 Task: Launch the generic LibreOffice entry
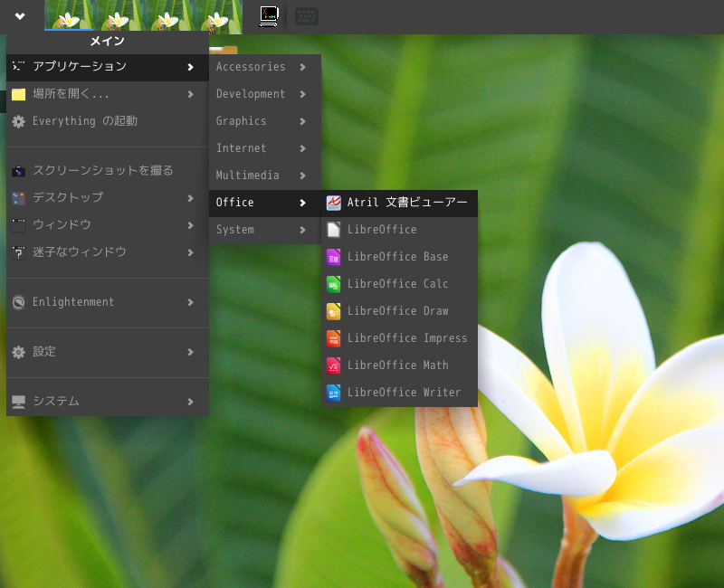coord(382,230)
